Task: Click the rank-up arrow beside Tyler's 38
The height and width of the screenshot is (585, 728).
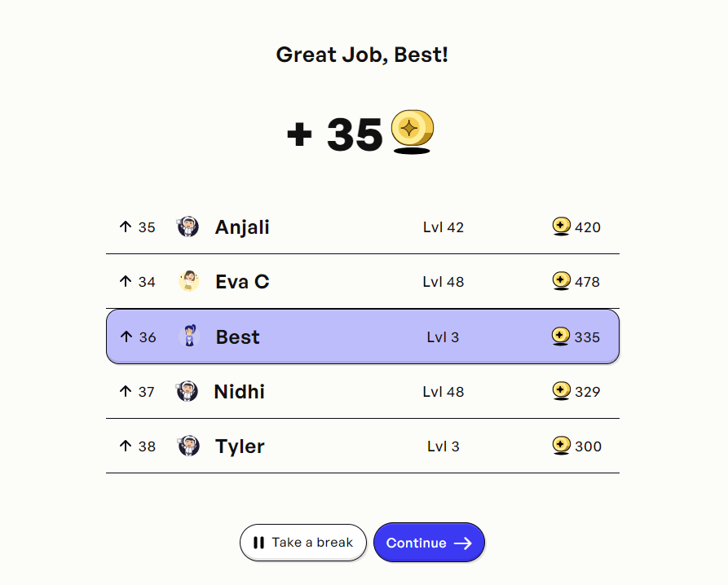Action: pos(125,446)
